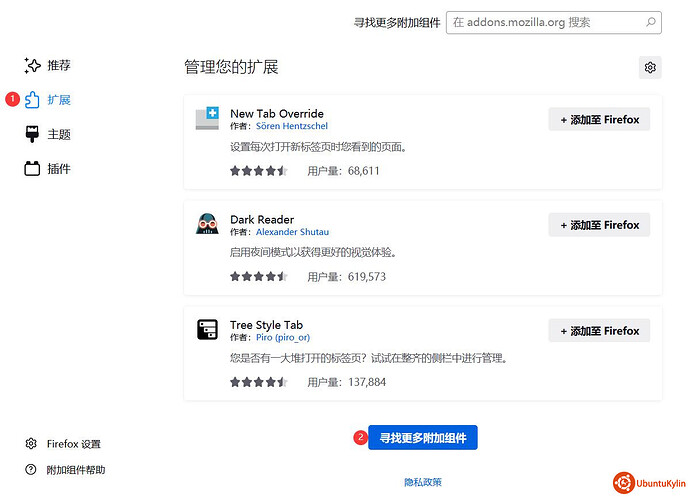Image resolution: width=690 pixels, height=497 pixels.
Task: Click the description 启用夜间模式以获得更好的视觉体验
Action: (313, 252)
